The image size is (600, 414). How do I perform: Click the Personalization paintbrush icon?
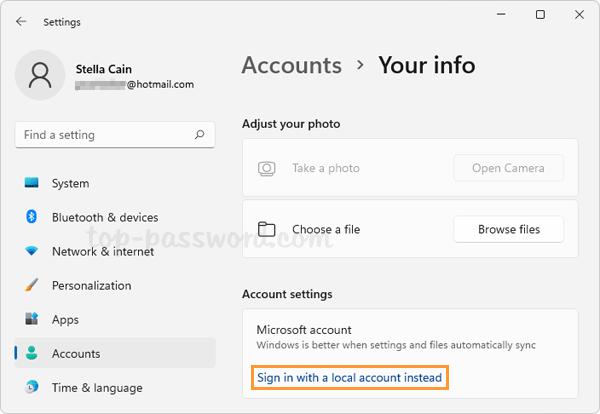pos(32,285)
